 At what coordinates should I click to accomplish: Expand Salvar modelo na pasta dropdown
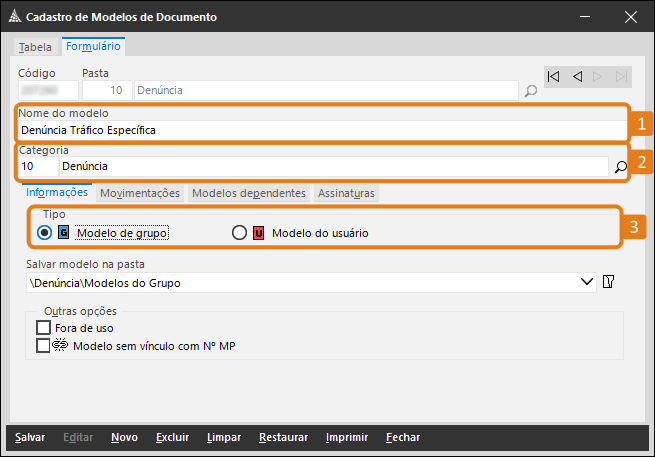587,282
